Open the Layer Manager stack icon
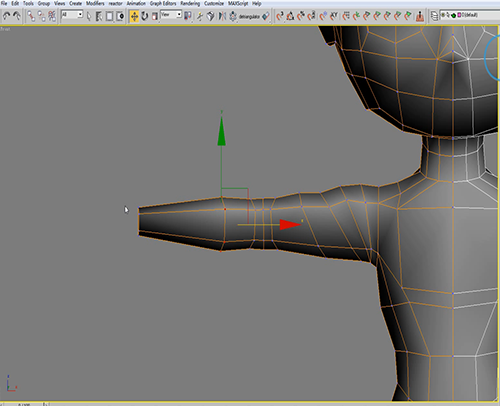500x406 pixels. (434, 16)
